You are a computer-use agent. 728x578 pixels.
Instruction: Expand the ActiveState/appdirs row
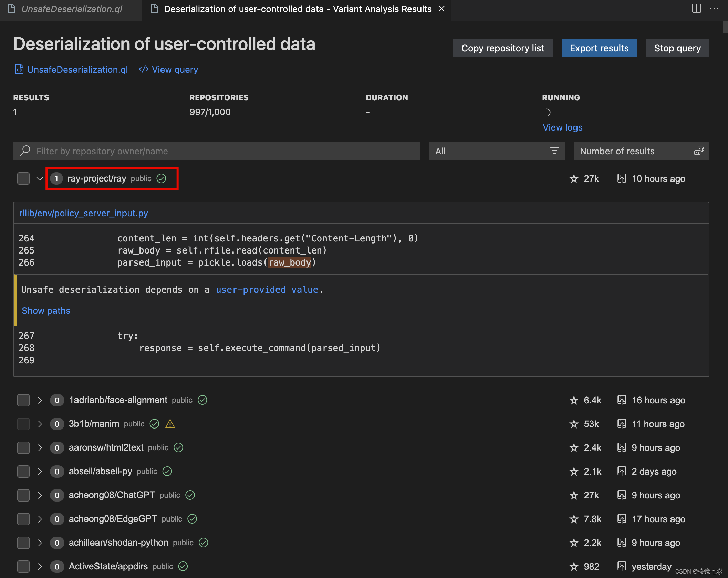pyautogui.click(x=40, y=566)
